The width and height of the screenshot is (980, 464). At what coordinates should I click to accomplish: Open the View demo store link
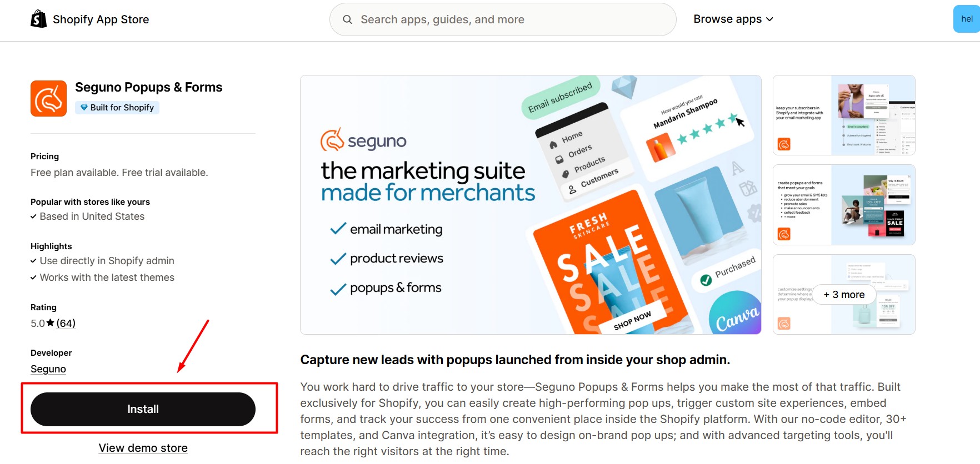(143, 448)
